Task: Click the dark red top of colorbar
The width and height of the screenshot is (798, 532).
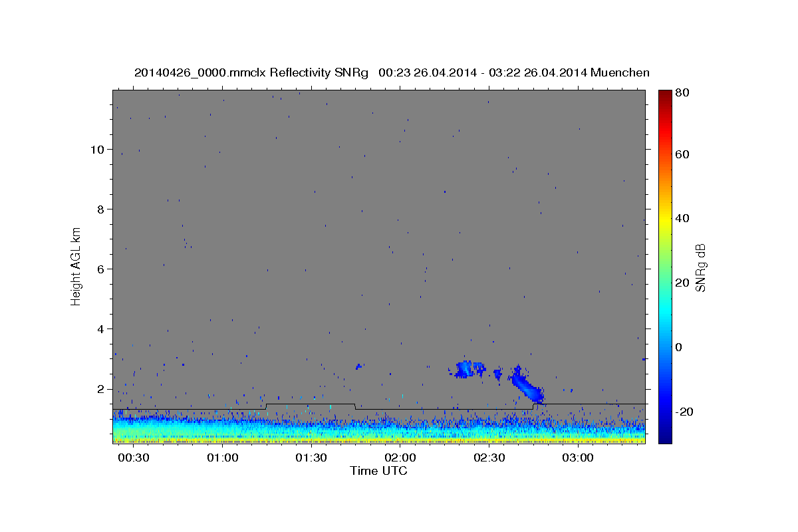Action: [x=665, y=97]
